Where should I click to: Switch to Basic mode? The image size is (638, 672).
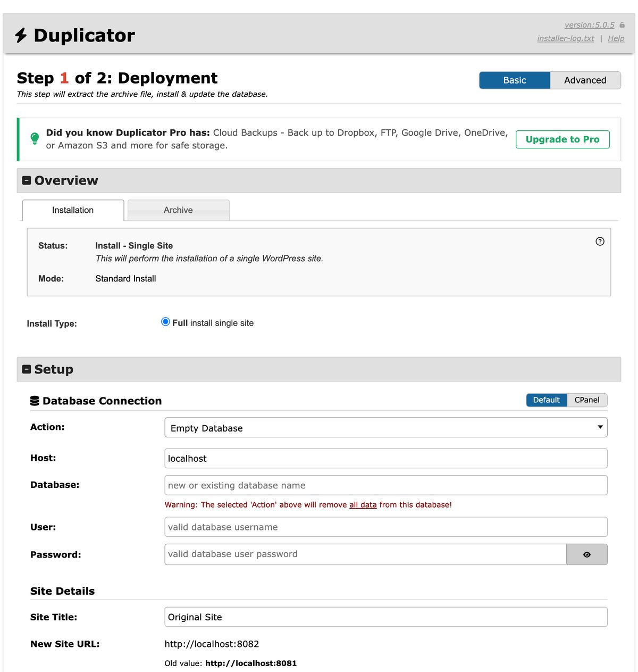tap(515, 80)
